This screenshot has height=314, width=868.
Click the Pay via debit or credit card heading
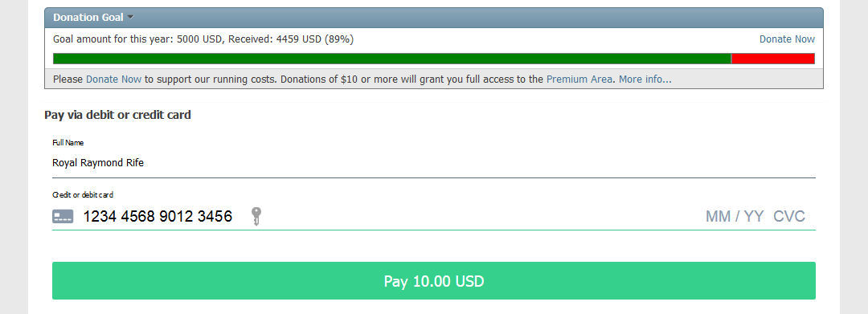tap(117, 115)
